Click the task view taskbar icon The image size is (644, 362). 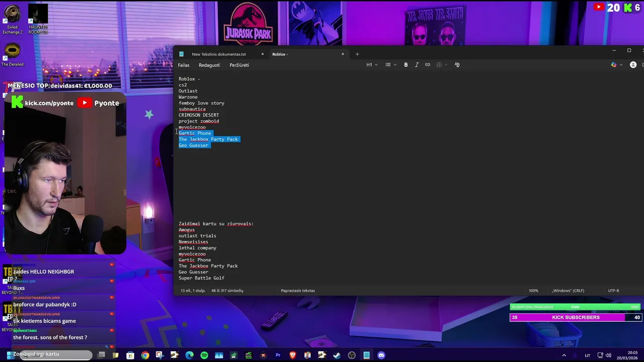[x=101, y=355]
